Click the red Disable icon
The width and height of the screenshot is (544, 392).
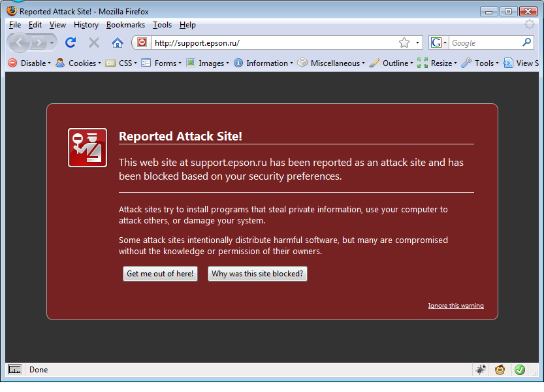(12, 63)
